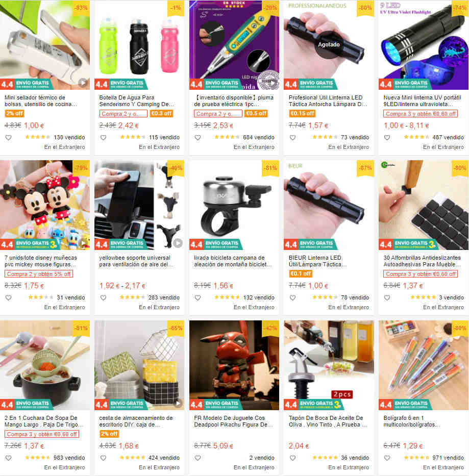469x476 pixels.
Task: Toggle wishlist heart for Disney muñecas listing
Action: click(9, 298)
